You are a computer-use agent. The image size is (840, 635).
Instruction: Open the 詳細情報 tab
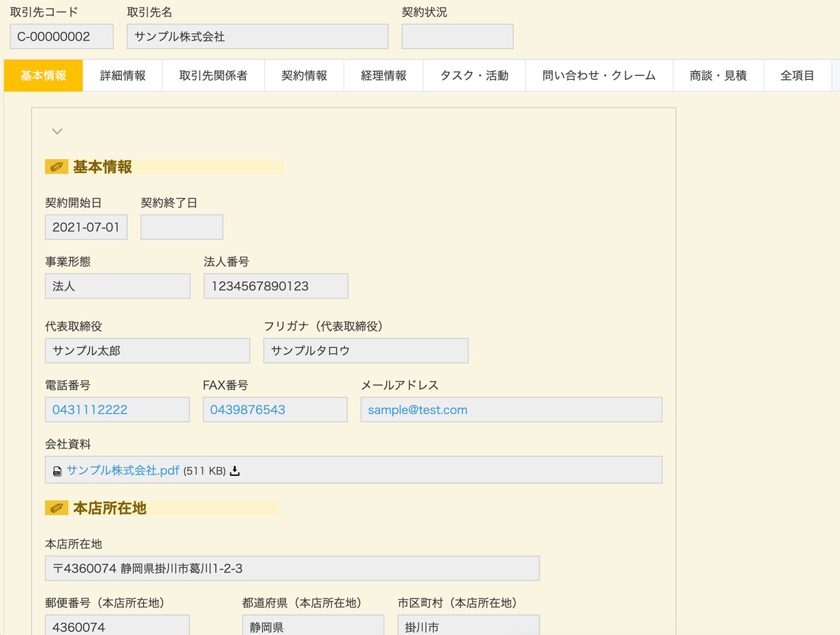point(123,76)
